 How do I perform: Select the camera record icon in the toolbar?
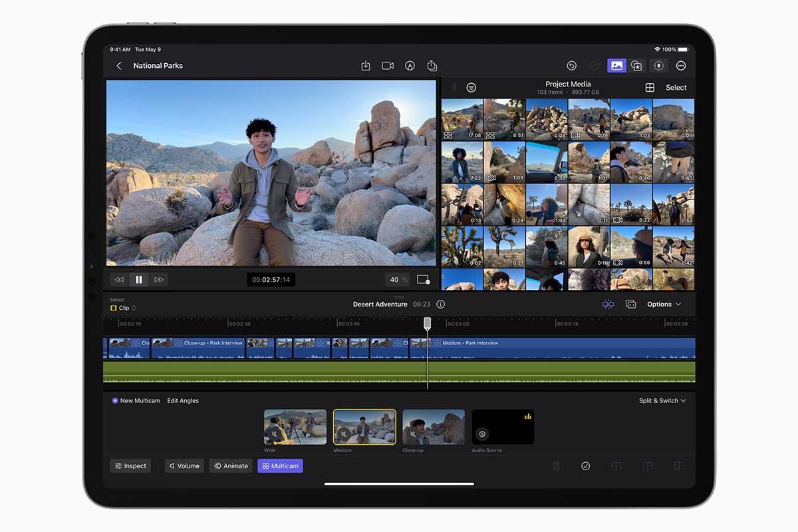tap(388, 66)
